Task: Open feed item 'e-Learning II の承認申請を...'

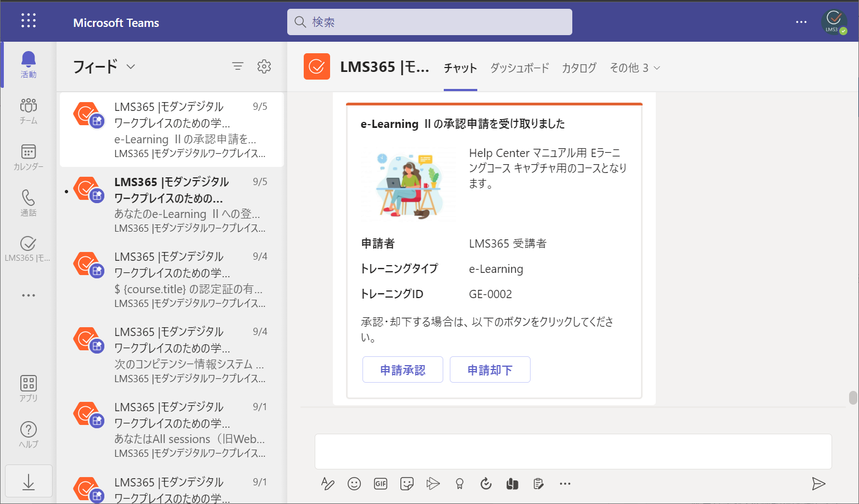Action: pyautogui.click(x=172, y=130)
